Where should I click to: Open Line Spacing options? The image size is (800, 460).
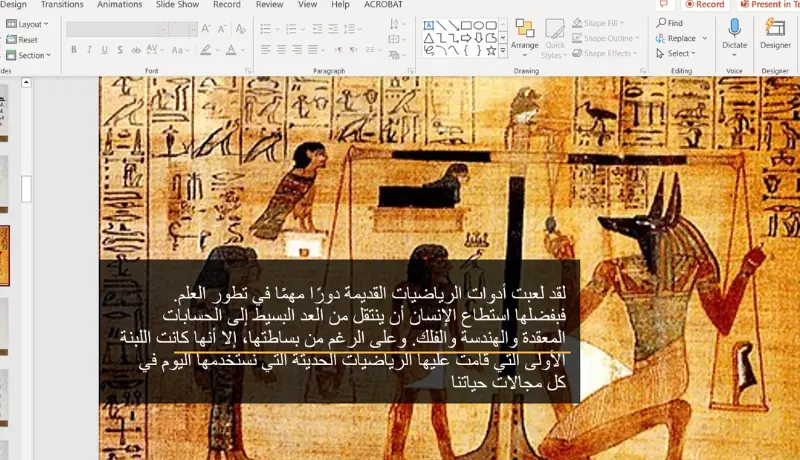coord(352,29)
